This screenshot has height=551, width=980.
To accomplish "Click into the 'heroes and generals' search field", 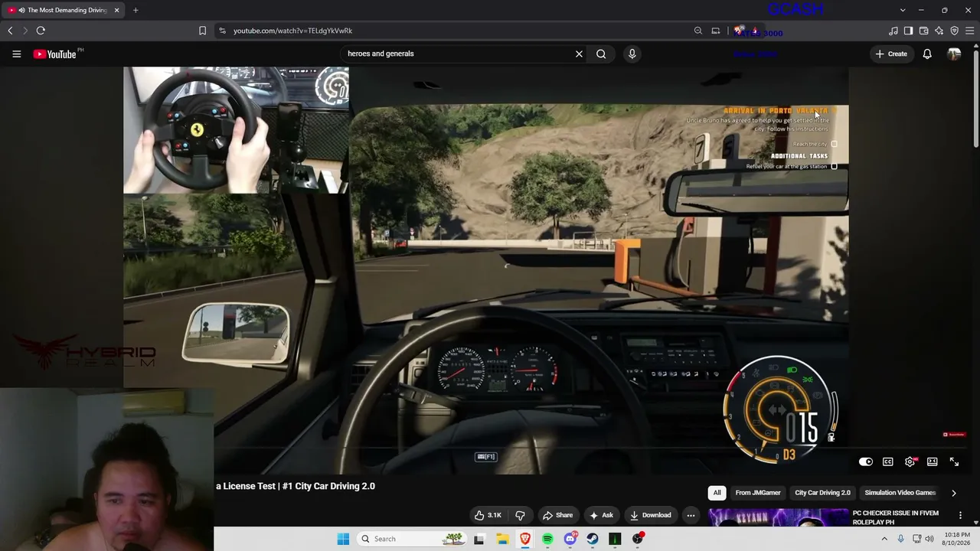I will coord(458,54).
